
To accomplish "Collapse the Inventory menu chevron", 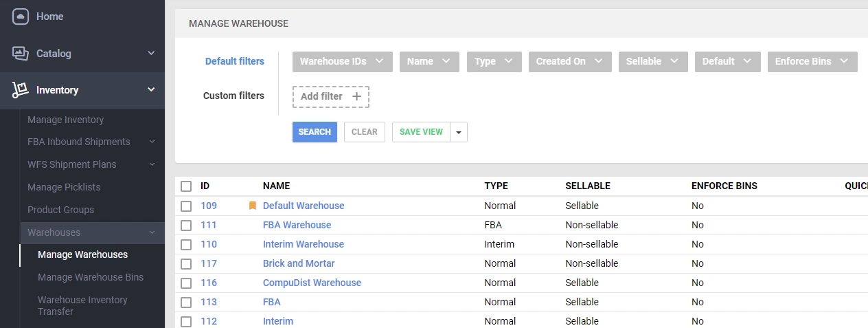I will 151,89.
